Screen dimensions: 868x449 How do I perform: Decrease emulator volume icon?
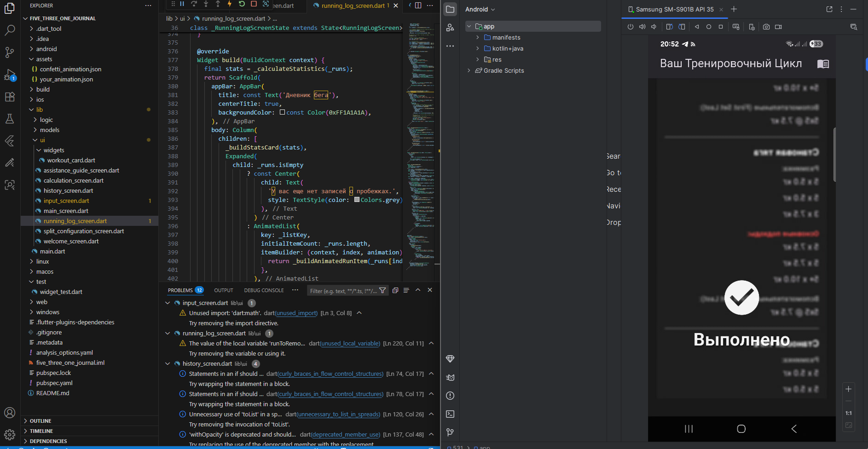click(x=654, y=27)
